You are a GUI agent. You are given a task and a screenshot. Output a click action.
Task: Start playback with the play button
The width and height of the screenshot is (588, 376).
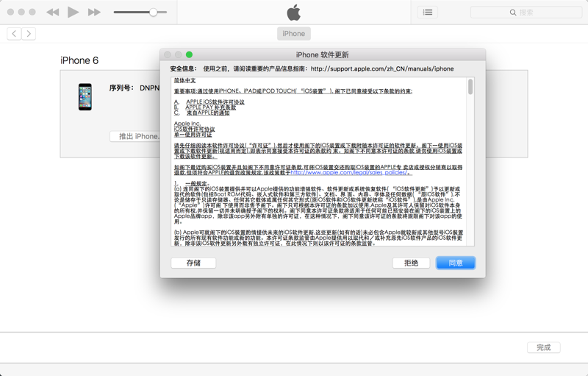(x=73, y=12)
